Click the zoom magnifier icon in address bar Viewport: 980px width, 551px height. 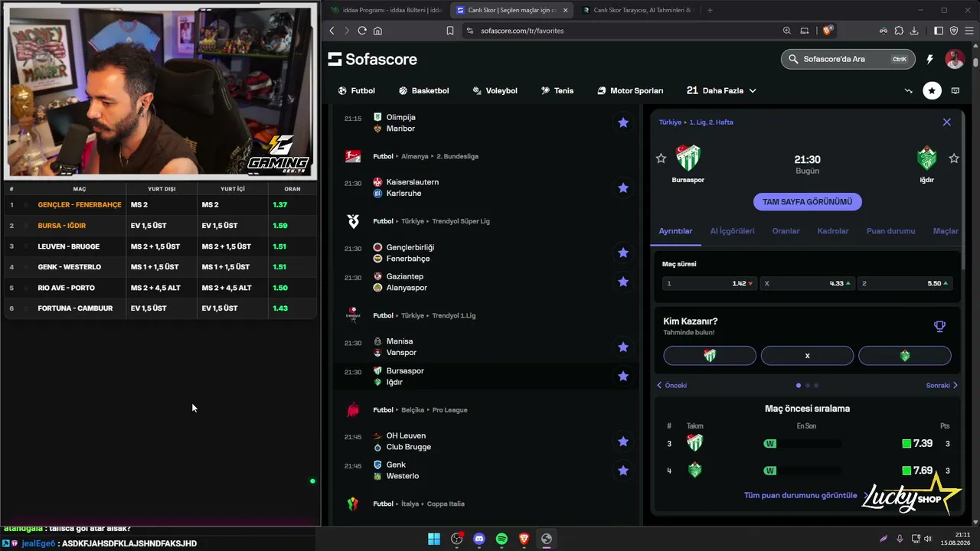click(787, 31)
